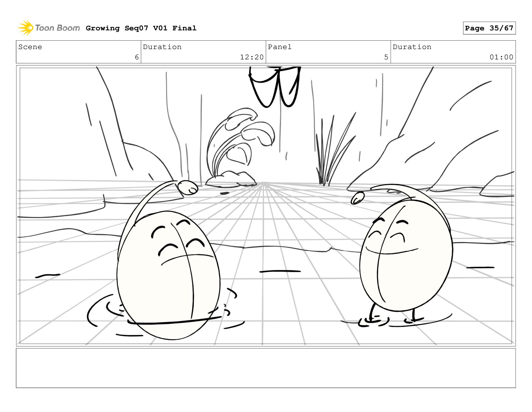Click the 'Scene' header label
The image size is (532, 412).
30,47
